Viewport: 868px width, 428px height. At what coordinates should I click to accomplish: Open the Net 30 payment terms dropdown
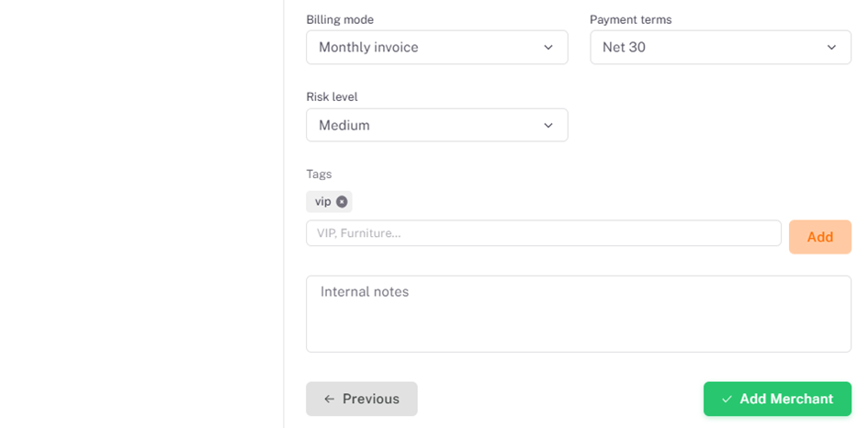click(720, 48)
